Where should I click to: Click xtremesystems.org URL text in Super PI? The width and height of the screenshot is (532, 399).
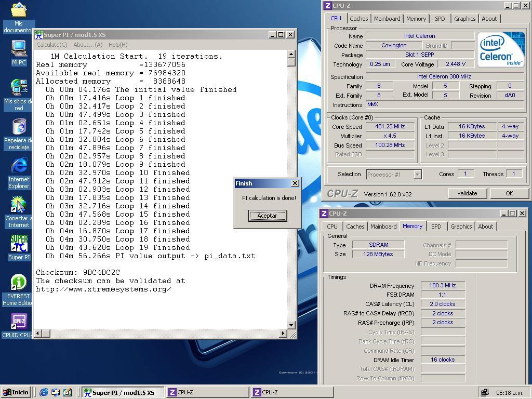[x=103, y=289]
